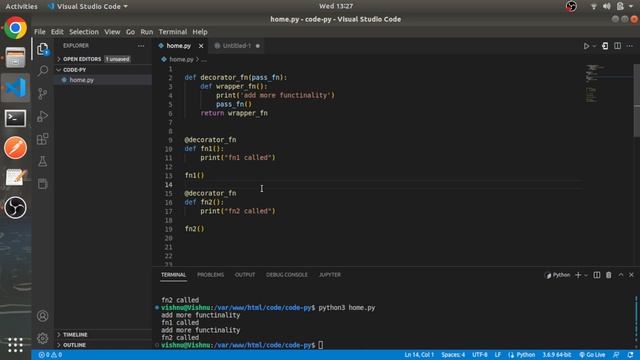Open the Run and Debug view
Screen dimensions: 640x360
coord(42,116)
